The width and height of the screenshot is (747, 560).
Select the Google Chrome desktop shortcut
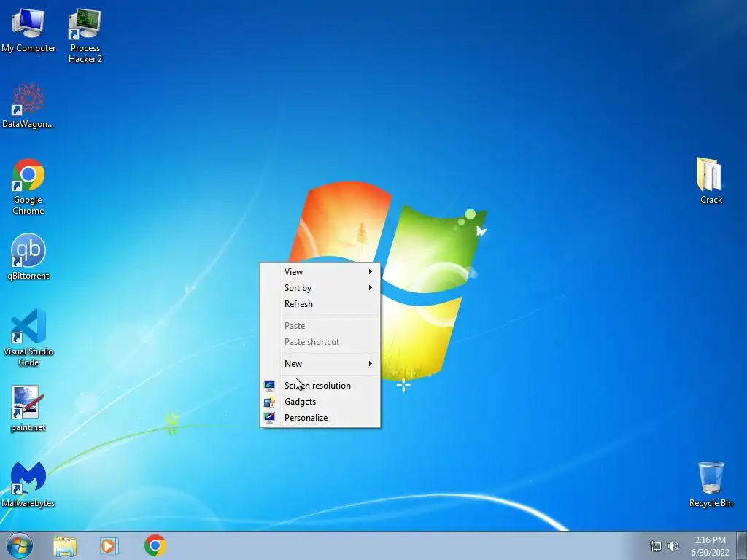click(x=28, y=186)
